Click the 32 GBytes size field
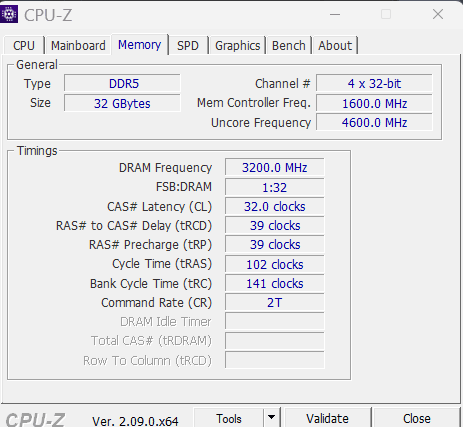The image size is (463, 427). (x=122, y=103)
